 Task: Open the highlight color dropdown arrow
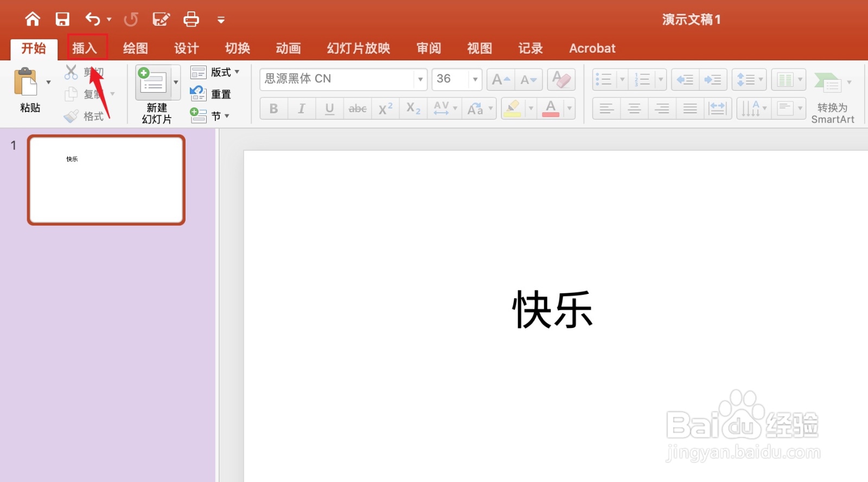pyautogui.click(x=531, y=108)
